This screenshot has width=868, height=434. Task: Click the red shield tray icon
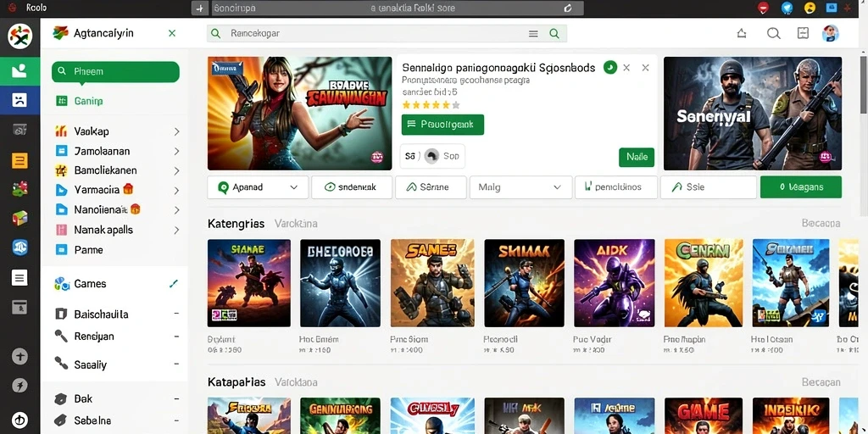tap(764, 8)
